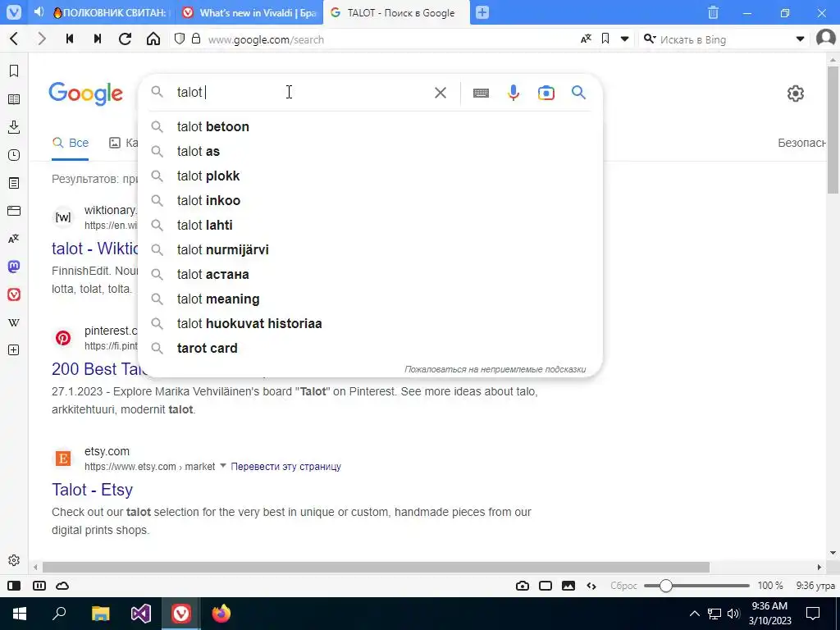Open Firefox from taskbar

221,614
